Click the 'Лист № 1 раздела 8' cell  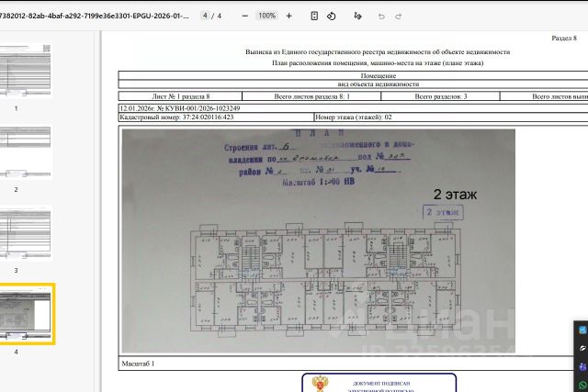180,96
